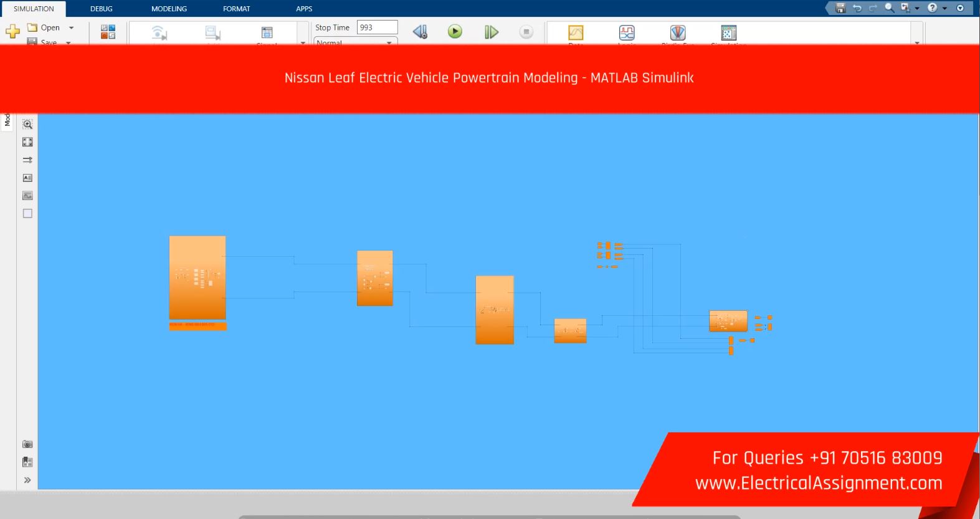Click the Image annotation tool icon
Image resolution: width=980 pixels, height=519 pixels.
tap(27, 196)
